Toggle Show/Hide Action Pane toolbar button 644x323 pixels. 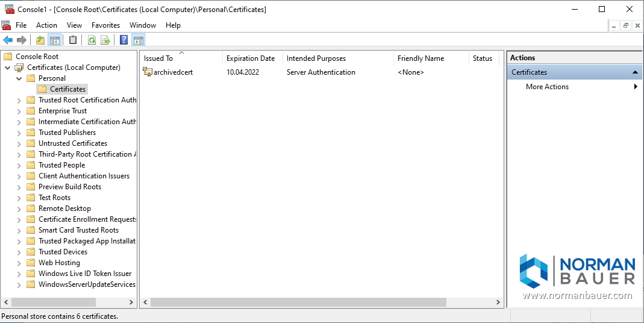[139, 40]
